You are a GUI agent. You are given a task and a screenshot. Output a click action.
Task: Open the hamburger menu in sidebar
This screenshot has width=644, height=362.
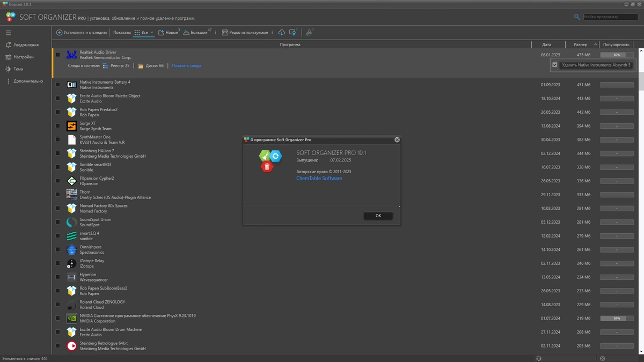click(8, 33)
